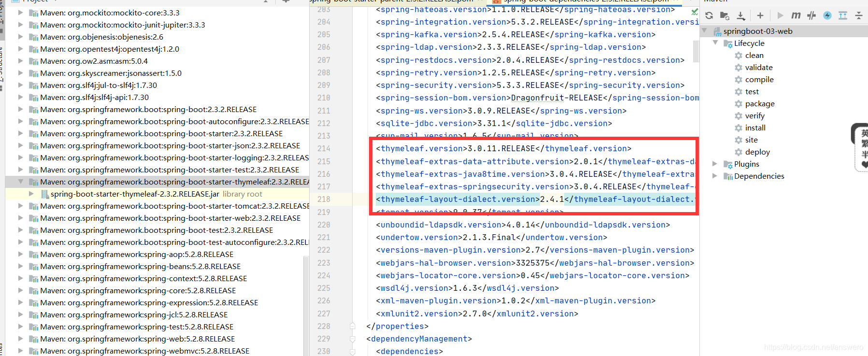
Task: Fold the dependencyManagement block in gutter
Action: pos(353,339)
